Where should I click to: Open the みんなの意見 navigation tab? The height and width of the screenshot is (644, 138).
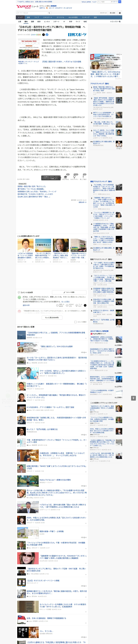coord(73,17)
